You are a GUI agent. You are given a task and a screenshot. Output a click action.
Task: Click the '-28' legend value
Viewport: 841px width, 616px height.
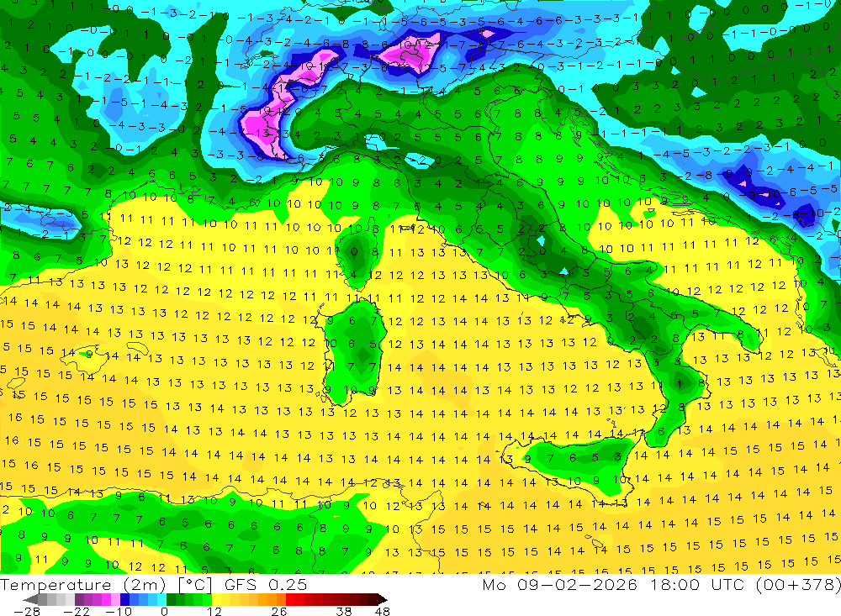pyautogui.click(x=25, y=611)
